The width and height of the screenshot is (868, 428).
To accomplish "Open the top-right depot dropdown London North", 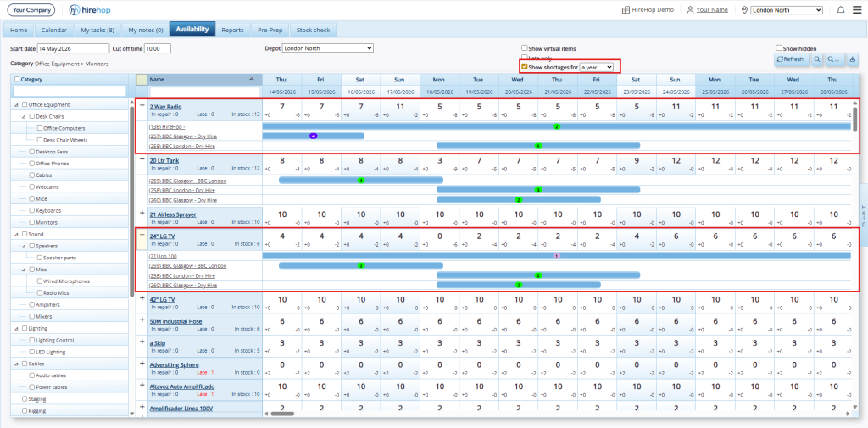I will click(786, 10).
